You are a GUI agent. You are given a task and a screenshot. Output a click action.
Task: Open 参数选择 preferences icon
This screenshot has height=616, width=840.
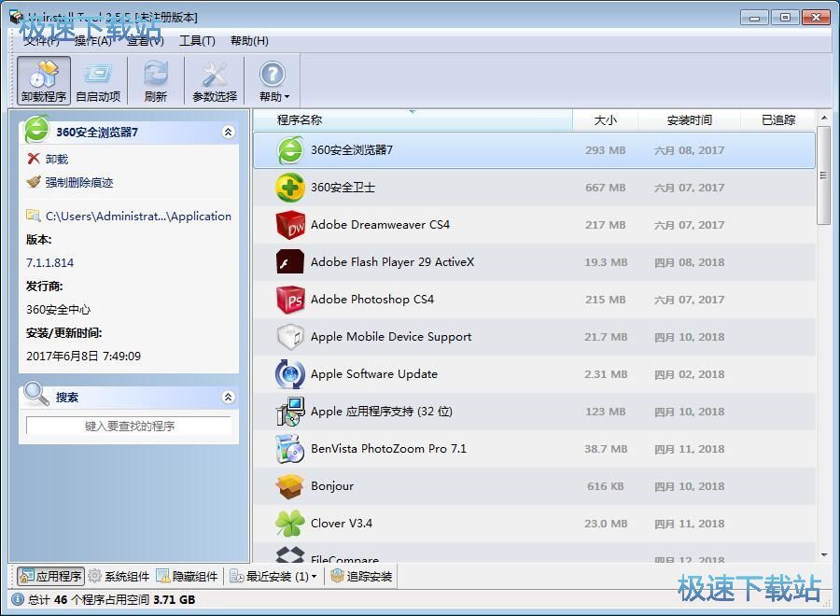point(215,81)
